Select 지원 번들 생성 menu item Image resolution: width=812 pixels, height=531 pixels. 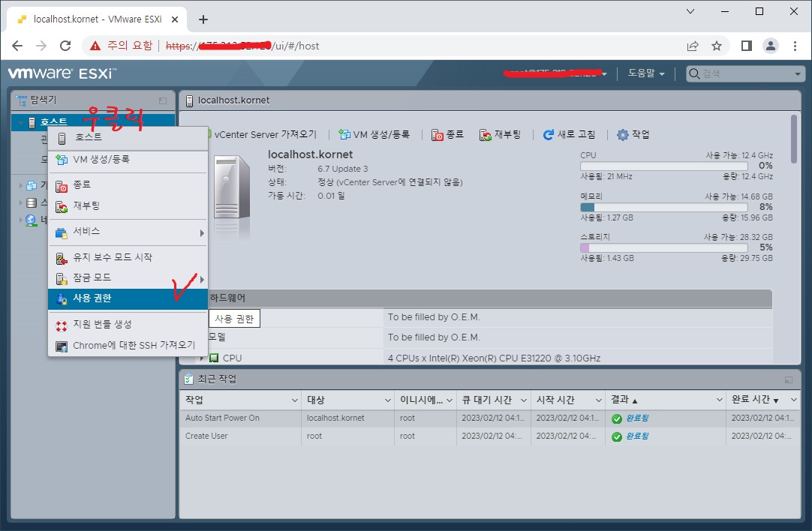[x=128, y=325]
